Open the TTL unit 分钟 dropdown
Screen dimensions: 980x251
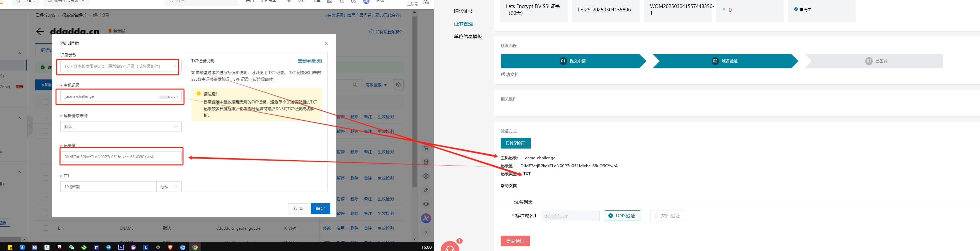169,187
